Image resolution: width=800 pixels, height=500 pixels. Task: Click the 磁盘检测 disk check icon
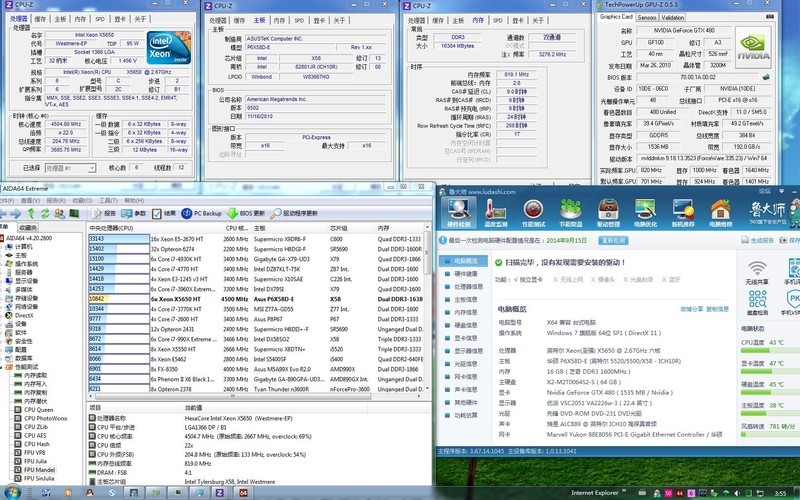757,303
